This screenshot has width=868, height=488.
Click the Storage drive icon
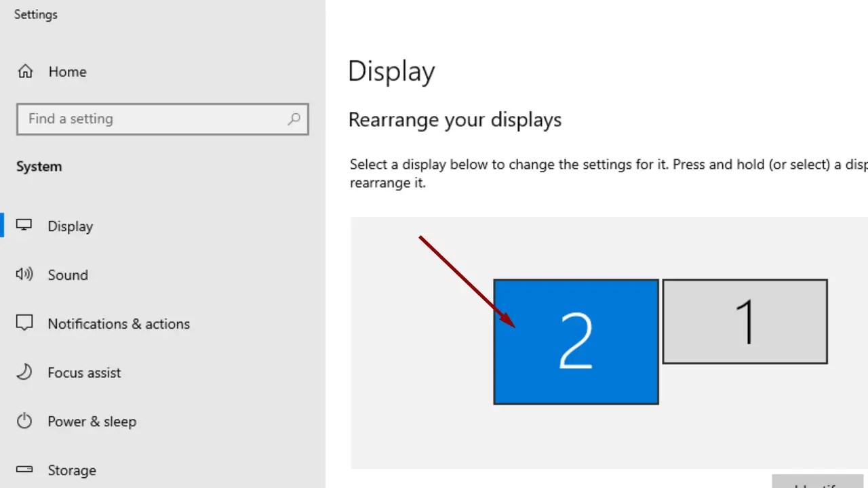24,469
